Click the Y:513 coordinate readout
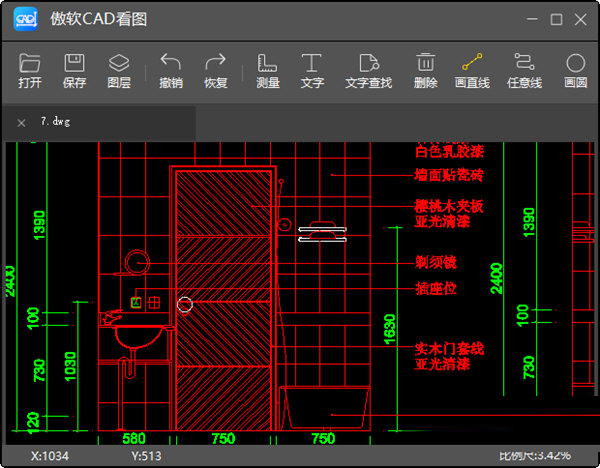600x468 pixels. 146,456
